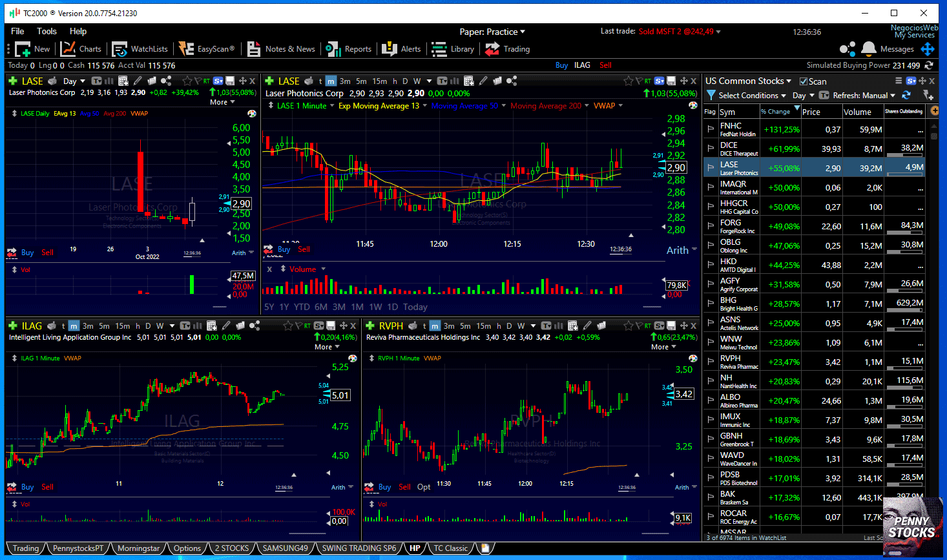Open the WatchLists toolbar icon
The width and height of the screenshot is (947, 560).
[120, 49]
